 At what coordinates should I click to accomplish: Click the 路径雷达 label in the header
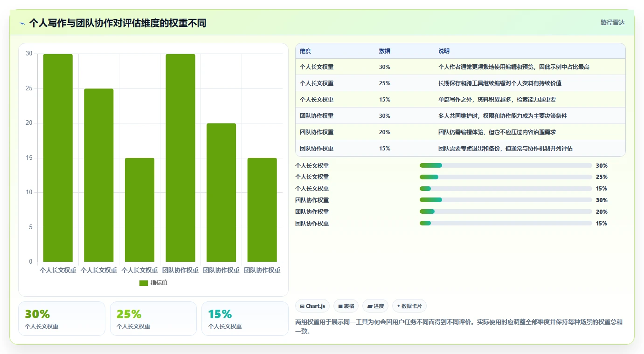tap(612, 22)
